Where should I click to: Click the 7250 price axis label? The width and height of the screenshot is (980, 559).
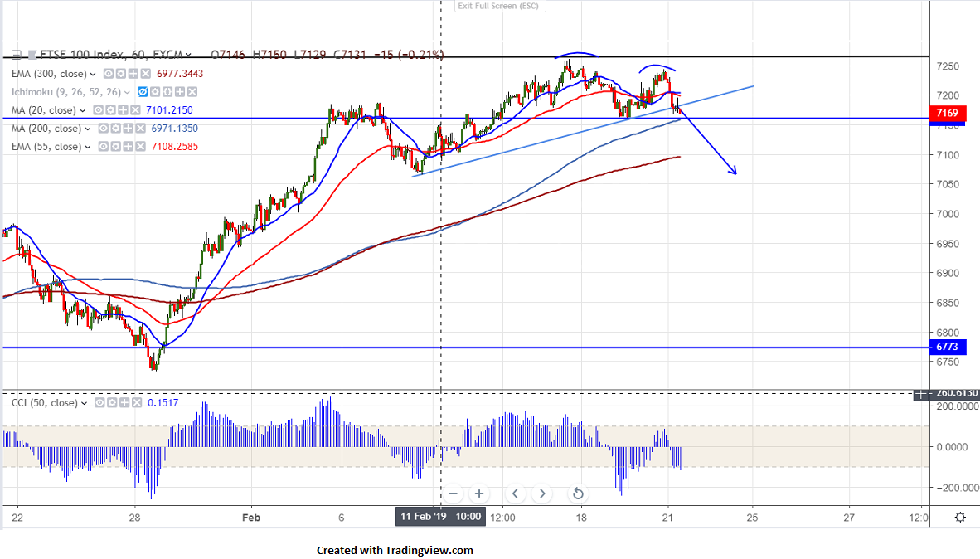point(948,66)
